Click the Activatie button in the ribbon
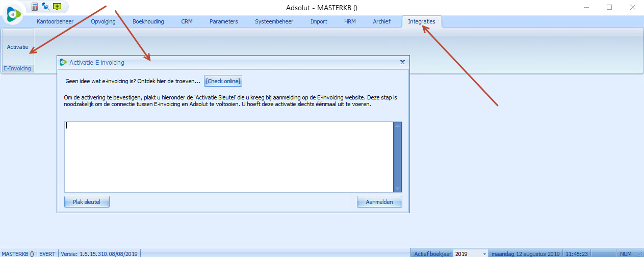 click(18, 47)
